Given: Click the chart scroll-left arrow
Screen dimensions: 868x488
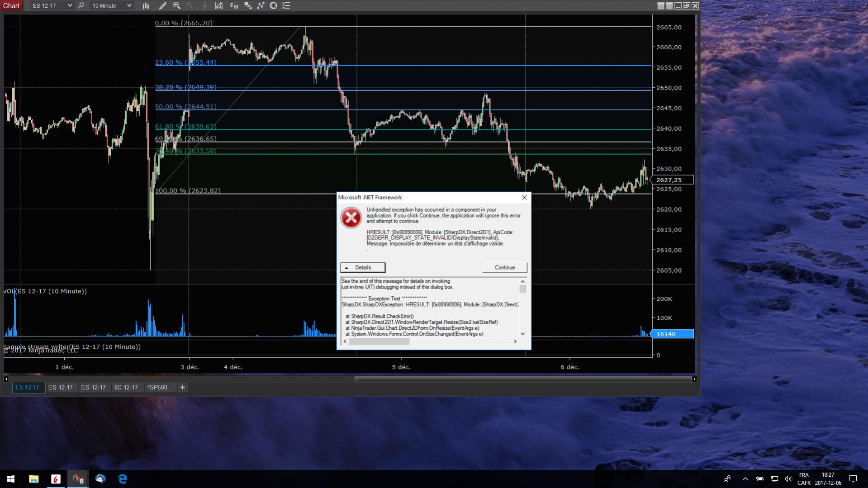Looking at the screenshot, I should [6, 379].
